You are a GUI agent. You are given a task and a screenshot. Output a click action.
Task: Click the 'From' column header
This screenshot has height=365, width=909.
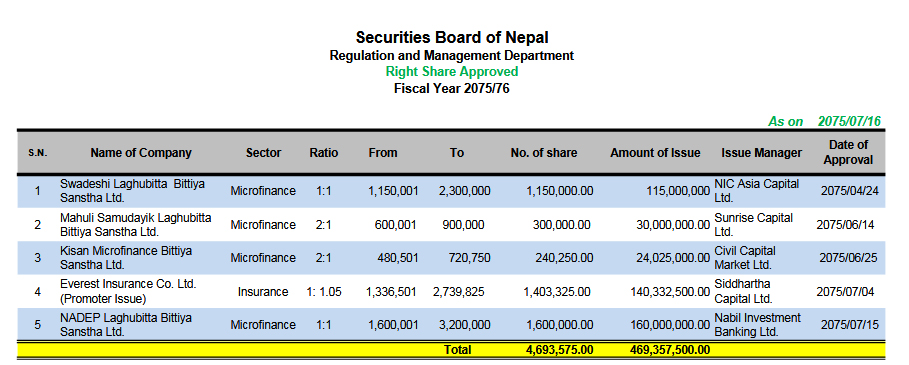(383, 153)
